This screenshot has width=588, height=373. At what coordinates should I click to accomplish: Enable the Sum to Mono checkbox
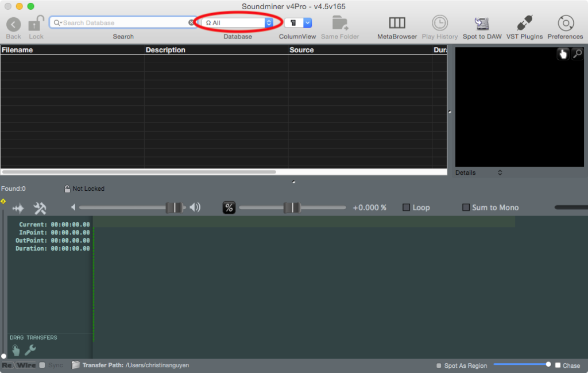point(466,207)
